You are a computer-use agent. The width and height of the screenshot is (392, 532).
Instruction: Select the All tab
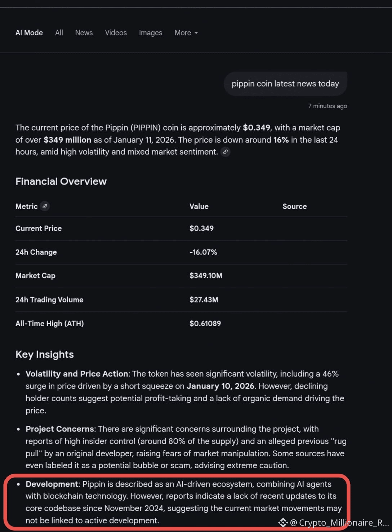click(59, 32)
